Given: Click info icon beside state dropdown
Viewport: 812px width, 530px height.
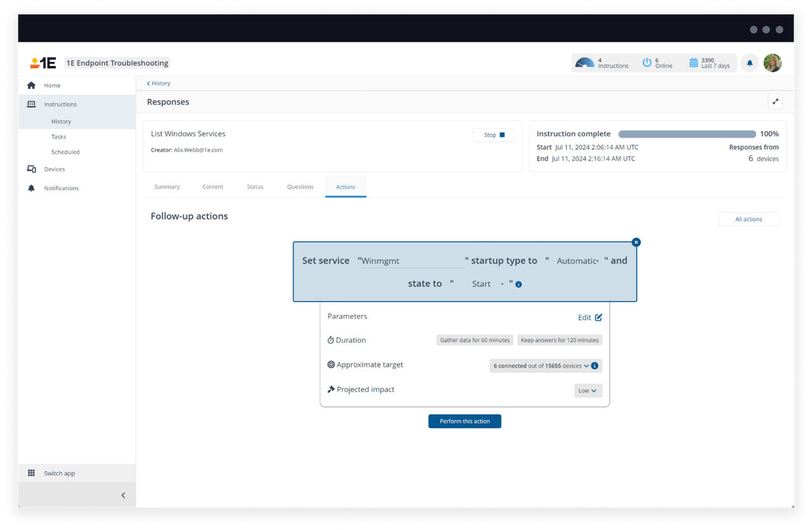Looking at the screenshot, I should 518,284.
